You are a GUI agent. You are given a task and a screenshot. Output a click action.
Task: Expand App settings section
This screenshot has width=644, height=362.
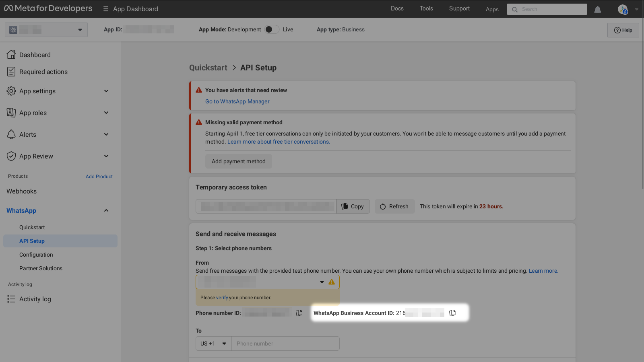106,91
